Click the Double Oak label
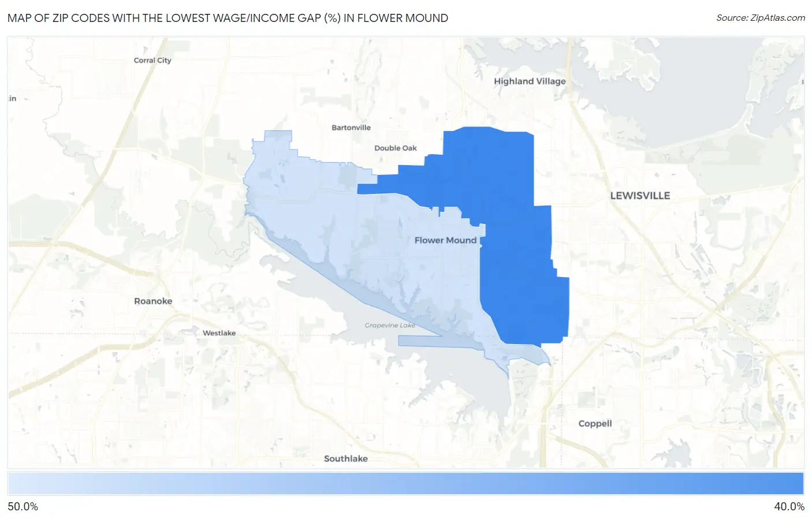The height and width of the screenshot is (519, 812). coord(396,148)
